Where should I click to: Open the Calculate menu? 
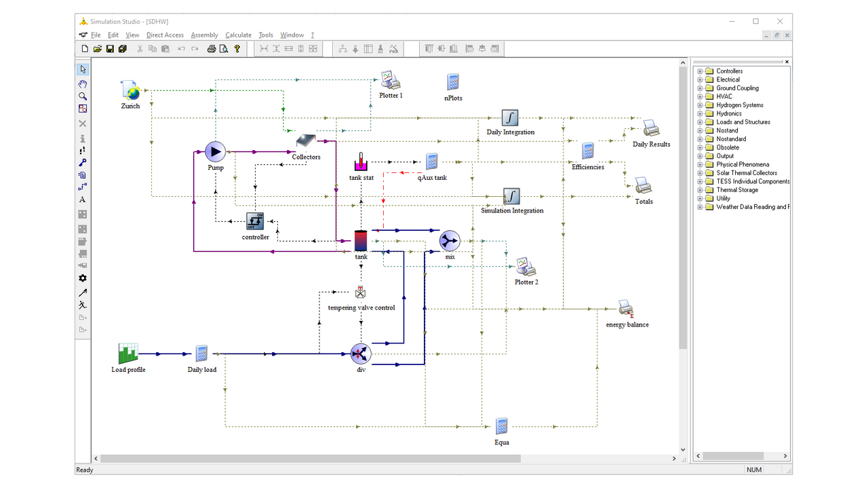coord(238,35)
